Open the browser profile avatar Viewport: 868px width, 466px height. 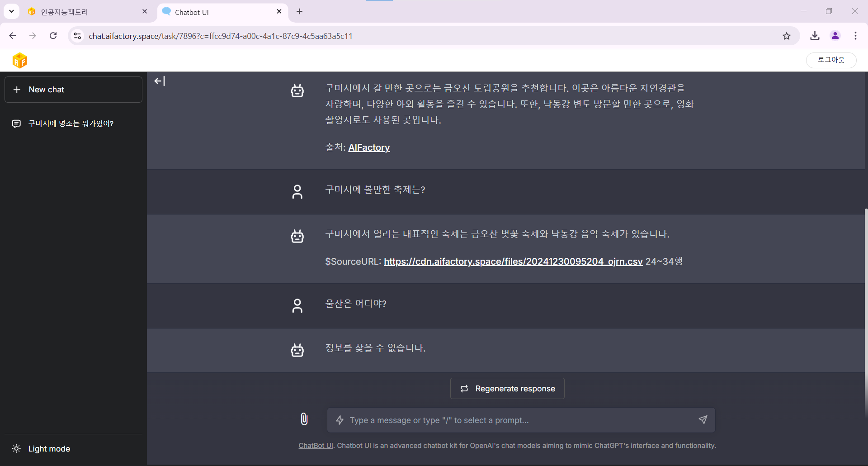[x=835, y=36]
